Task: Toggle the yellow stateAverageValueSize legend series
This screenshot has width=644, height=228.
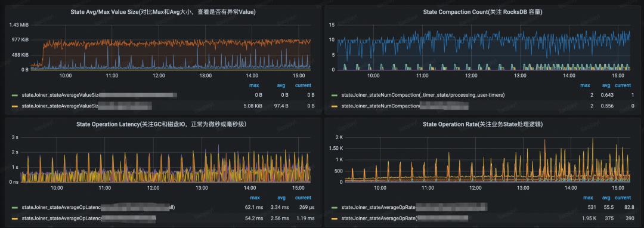Action: coord(86,106)
